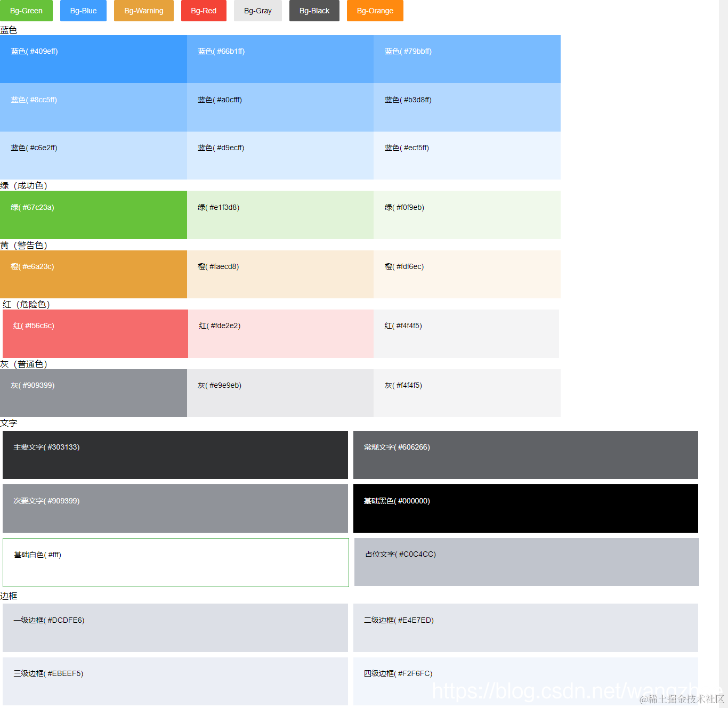Click the 边框 section heading

coord(9,596)
